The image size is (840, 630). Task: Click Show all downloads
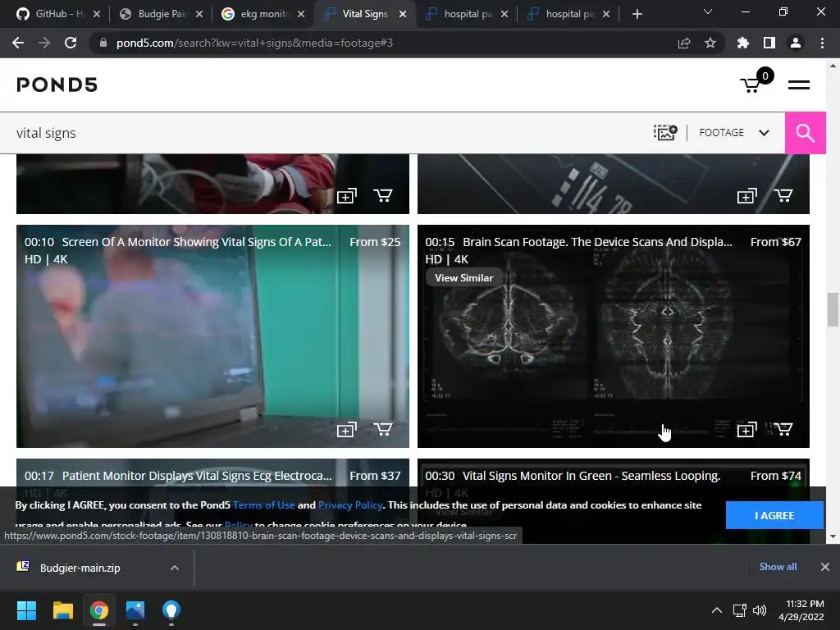pos(778,567)
